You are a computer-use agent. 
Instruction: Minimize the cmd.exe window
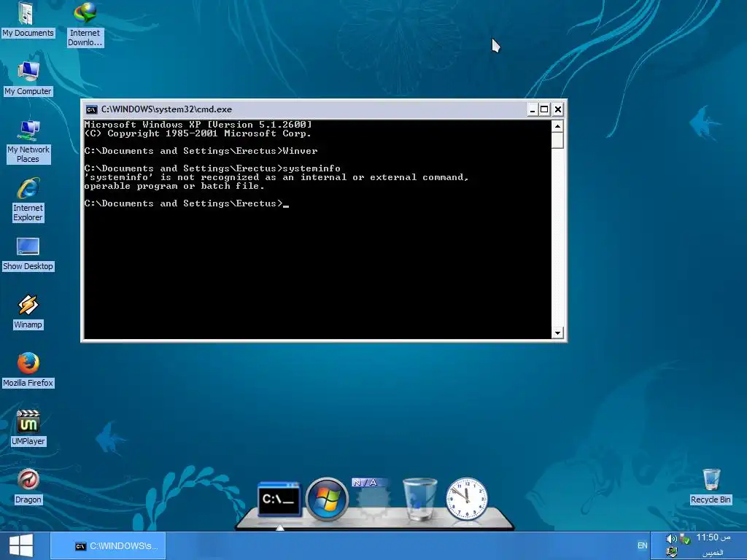(533, 109)
